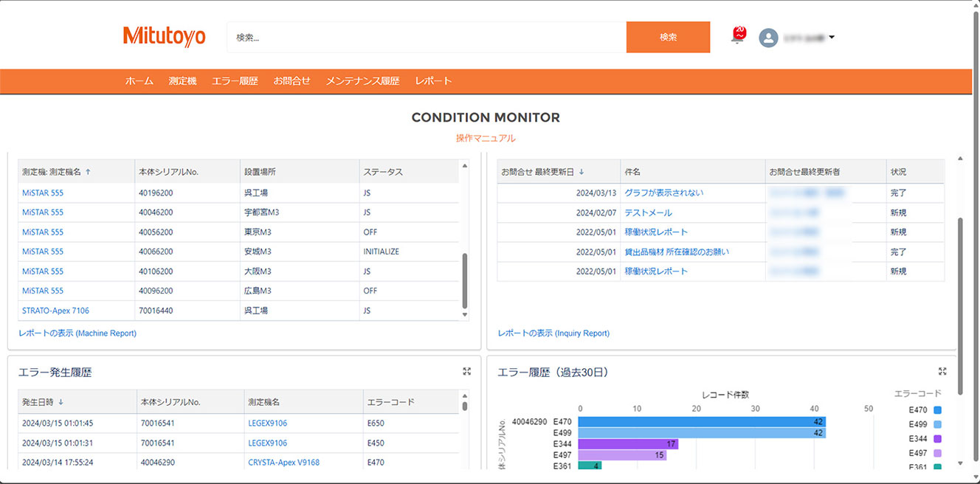Open レポートの表示 (Inquiry Report) link

pos(553,333)
